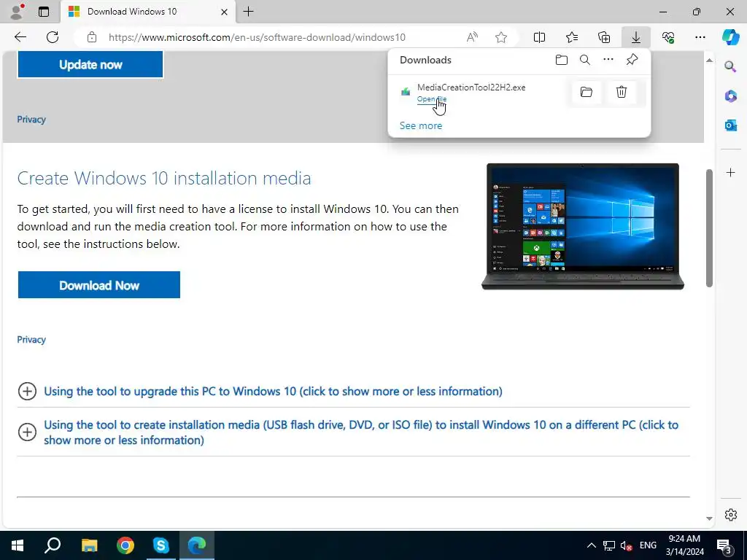The width and height of the screenshot is (747, 560).
Task: Add a sidebar app with the plus icon
Action: (731, 172)
